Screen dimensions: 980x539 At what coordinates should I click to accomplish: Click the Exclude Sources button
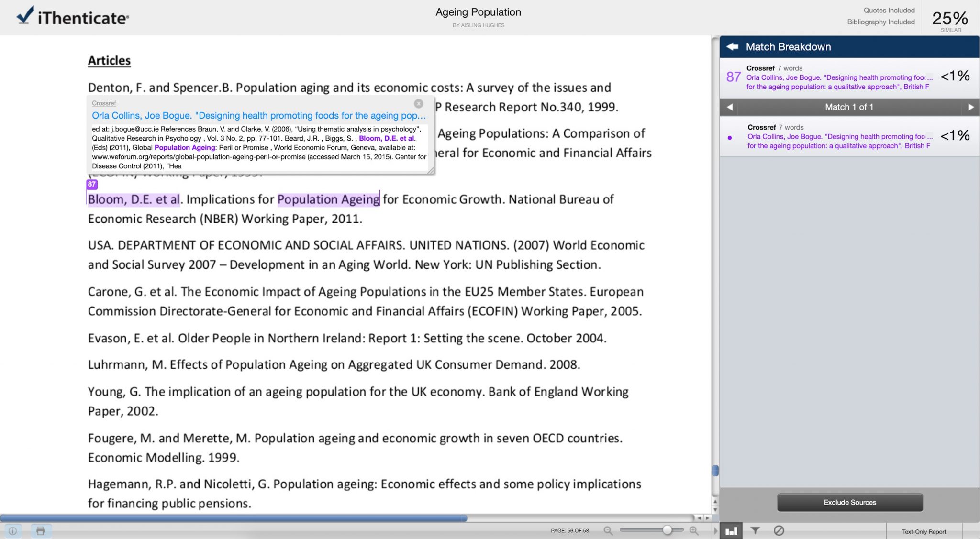point(849,503)
